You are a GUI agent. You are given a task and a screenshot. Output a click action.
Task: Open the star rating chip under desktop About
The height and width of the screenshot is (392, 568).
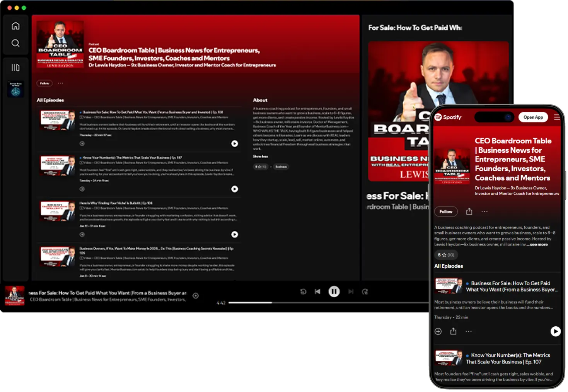point(261,167)
